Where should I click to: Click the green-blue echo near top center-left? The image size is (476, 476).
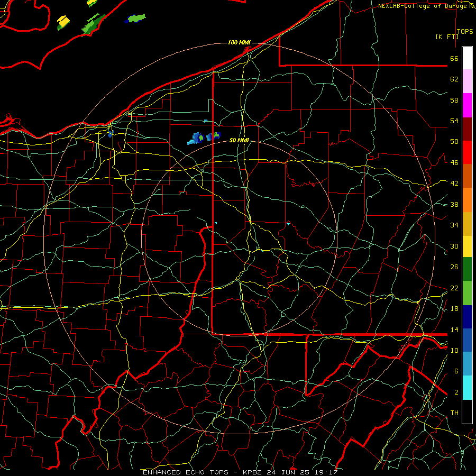(x=135, y=19)
